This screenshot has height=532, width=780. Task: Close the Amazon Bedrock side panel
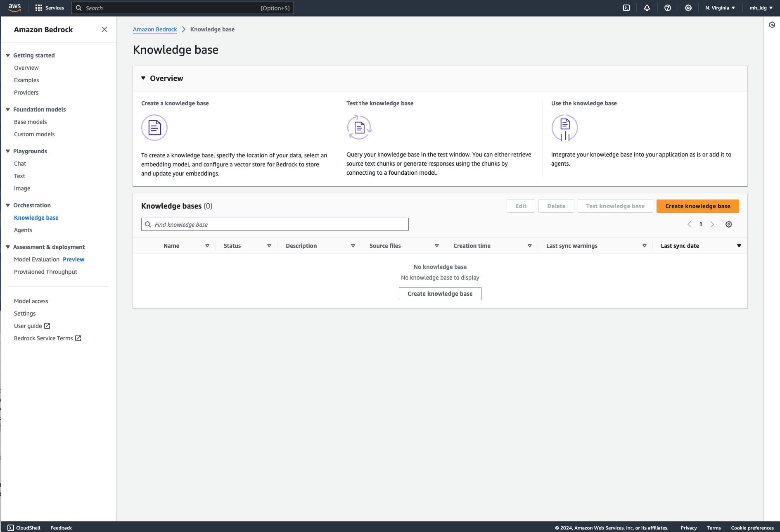click(104, 29)
